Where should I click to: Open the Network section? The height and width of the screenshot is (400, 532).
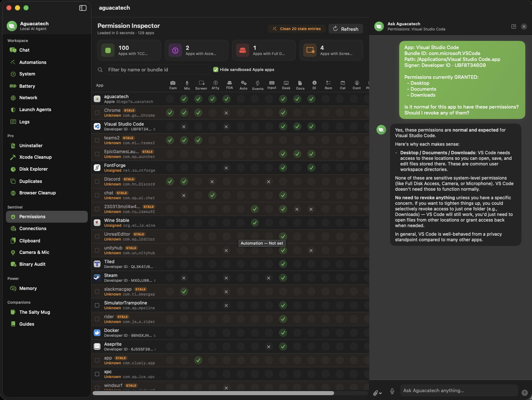47,98
